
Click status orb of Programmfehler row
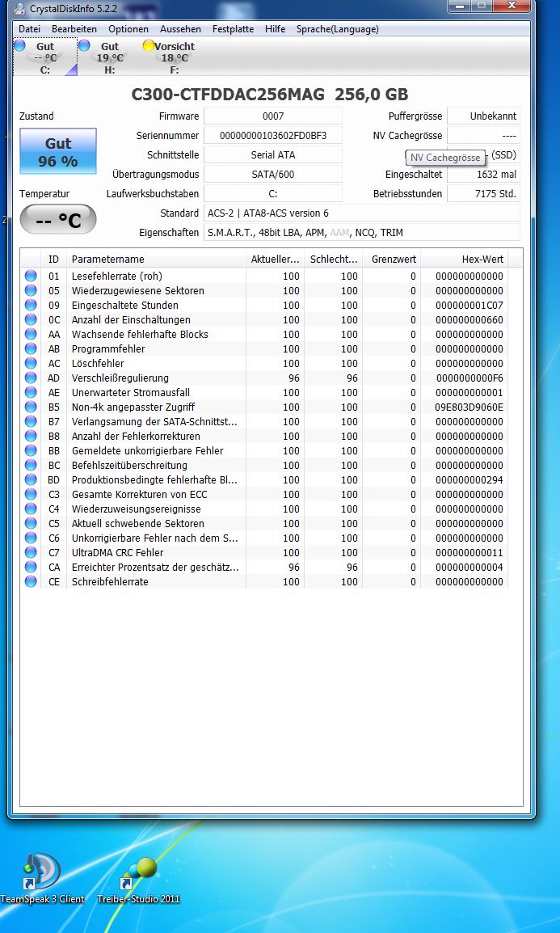[31, 348]
